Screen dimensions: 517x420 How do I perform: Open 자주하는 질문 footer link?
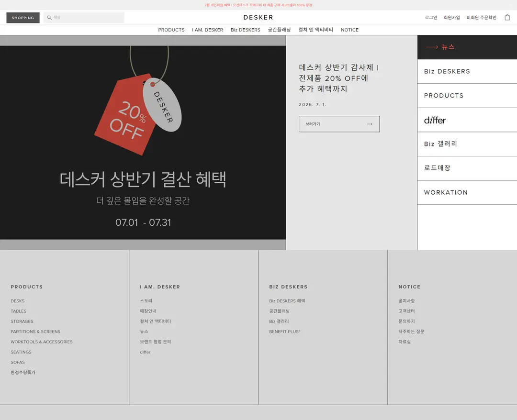411,332
